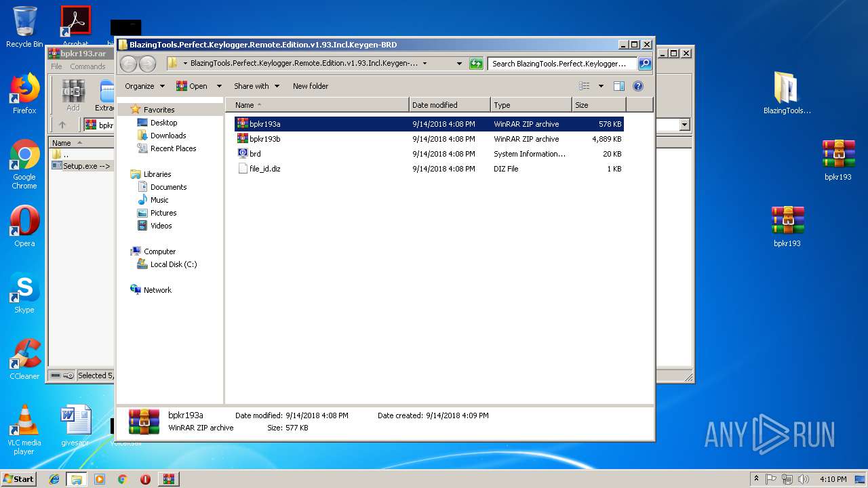Open Google Chrome desktop shortcut
The image size is (868, 488).
click(24, 164)
